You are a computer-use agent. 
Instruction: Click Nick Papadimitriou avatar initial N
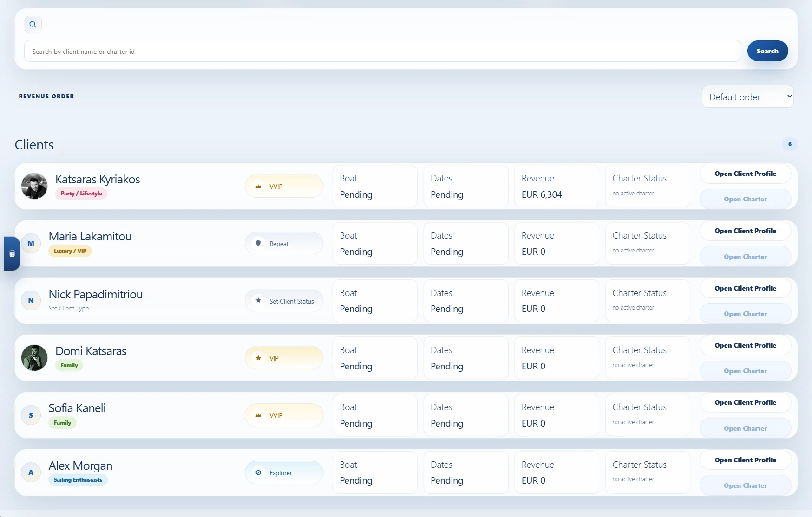[x=31, y=300]
